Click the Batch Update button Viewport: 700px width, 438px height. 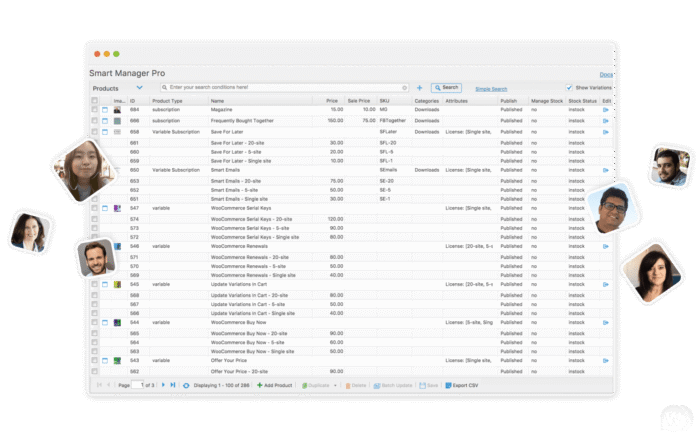click(x=393, y=385)
